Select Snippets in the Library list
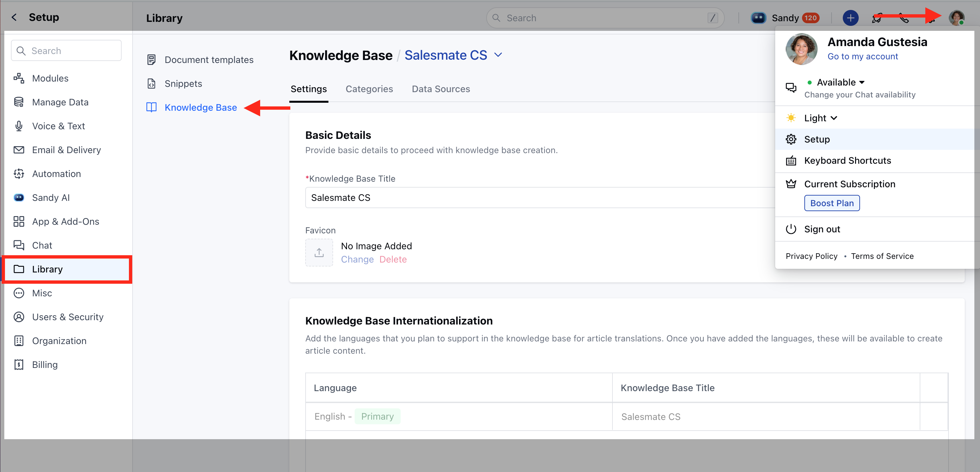Viewport: 980px width, 472px height. pos(183,84)
